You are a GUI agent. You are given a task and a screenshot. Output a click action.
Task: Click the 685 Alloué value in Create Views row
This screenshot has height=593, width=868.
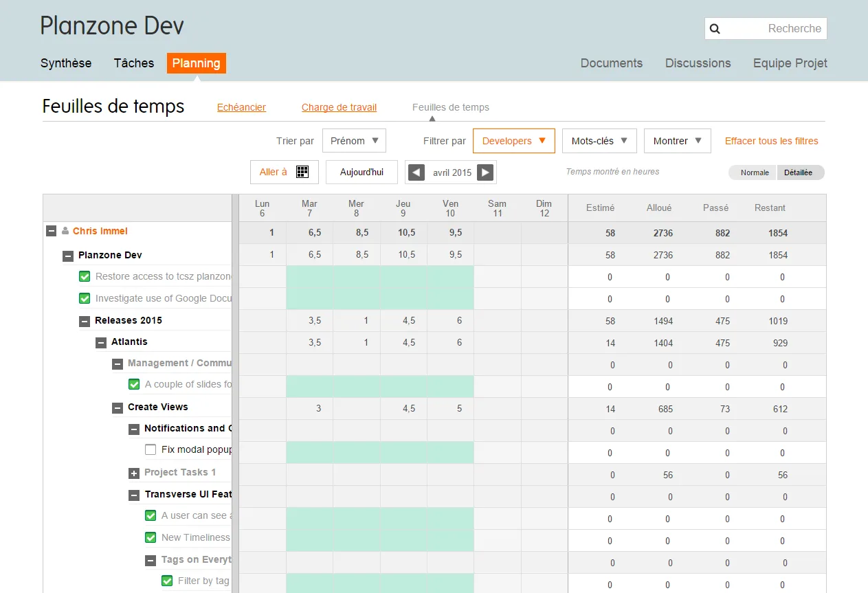[x=664, y=409]
